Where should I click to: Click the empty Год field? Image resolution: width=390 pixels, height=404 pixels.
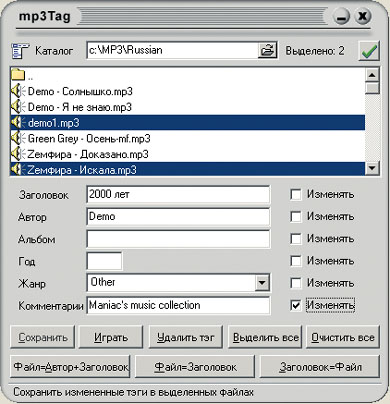click(x=104, y=261)
